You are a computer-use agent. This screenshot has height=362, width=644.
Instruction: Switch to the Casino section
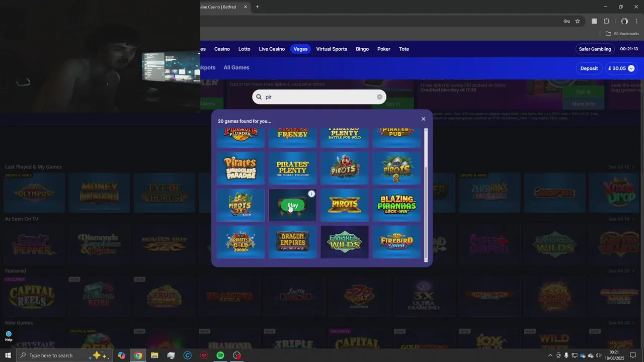[x=222, y=49]
